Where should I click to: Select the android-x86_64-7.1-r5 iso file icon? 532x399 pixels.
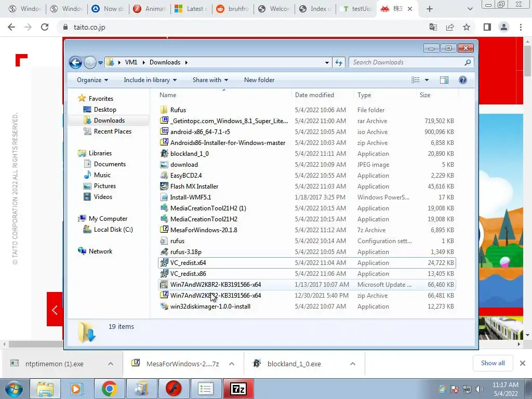click(164, 131)
